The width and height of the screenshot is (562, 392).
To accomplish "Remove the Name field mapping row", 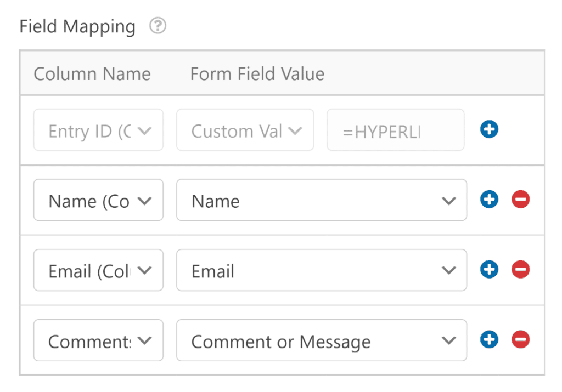I will [520, 200].
